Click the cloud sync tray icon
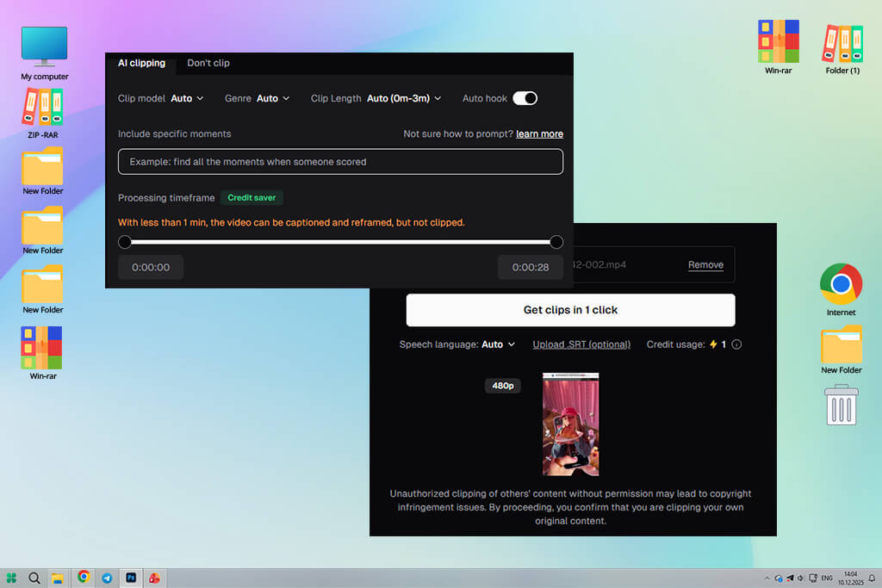 pyautogui.click(x=779, y=578)
